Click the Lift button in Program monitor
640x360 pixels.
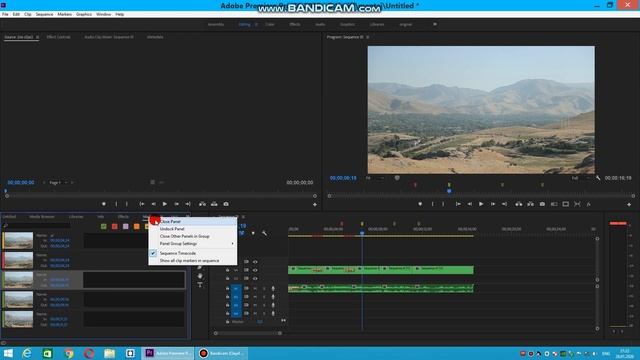click(x=519, y=204)
